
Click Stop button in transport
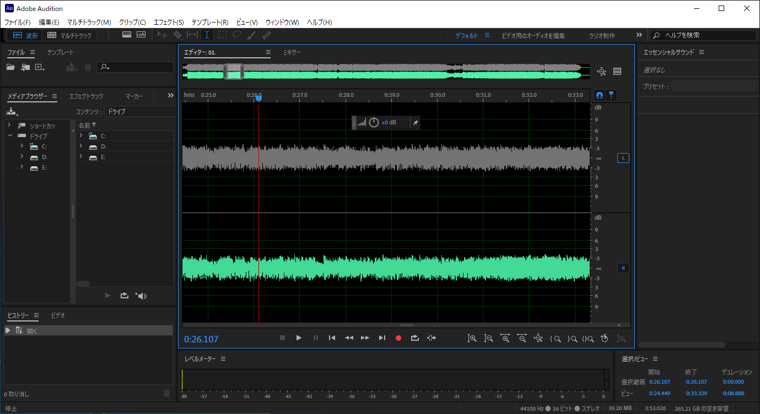click(x=283, y=338)
